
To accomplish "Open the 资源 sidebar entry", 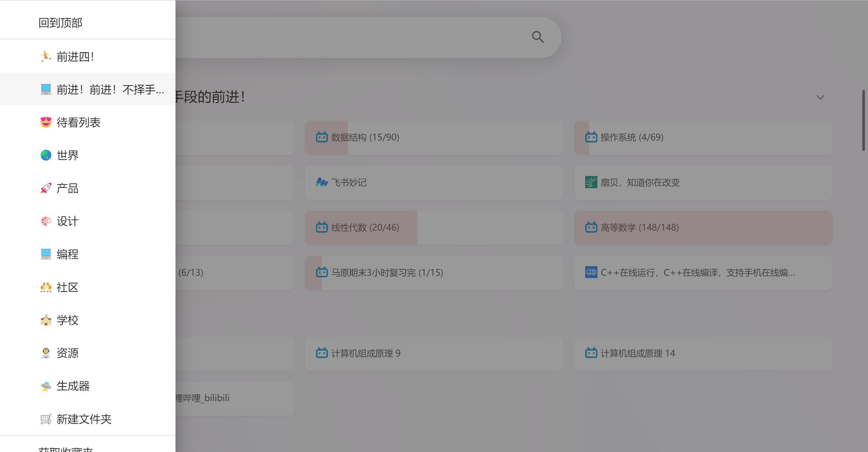I will (67, 353).
